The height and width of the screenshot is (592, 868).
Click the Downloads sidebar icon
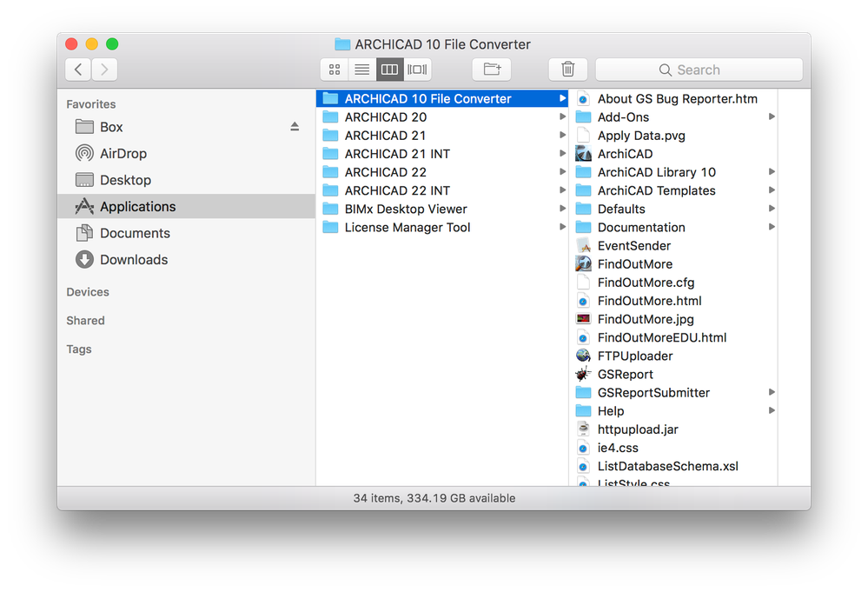tap(84, 259)
